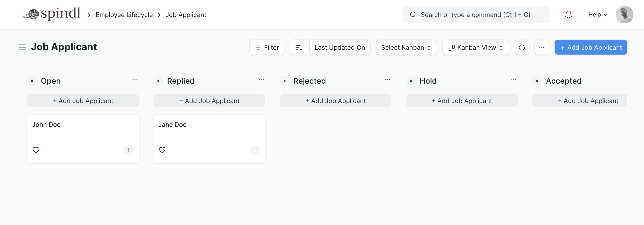The width and height of the screenshot is (644, 225).
Task: Click the Rejected column color indicator
Action: point(285,81)
